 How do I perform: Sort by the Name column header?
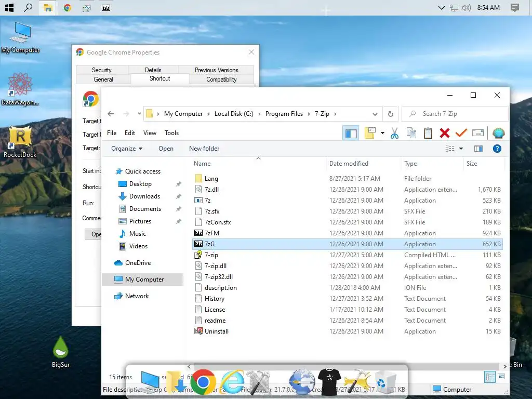tap(202, 164)
